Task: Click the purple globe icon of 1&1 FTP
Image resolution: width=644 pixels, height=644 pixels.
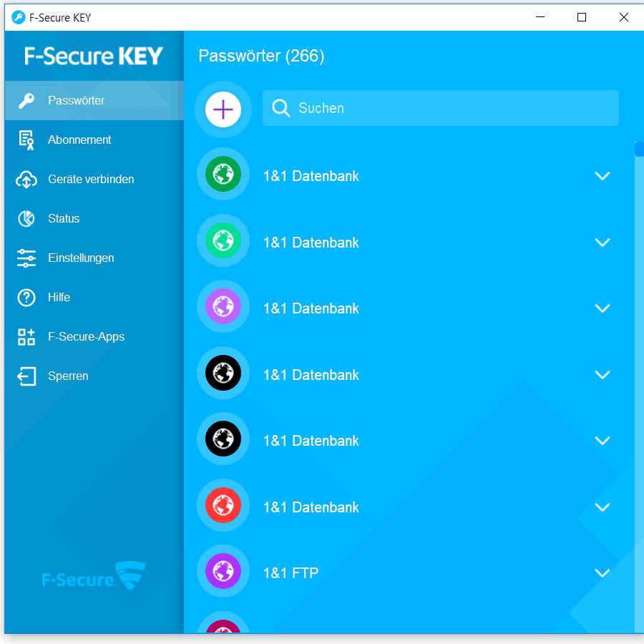Action: point(223,571)
